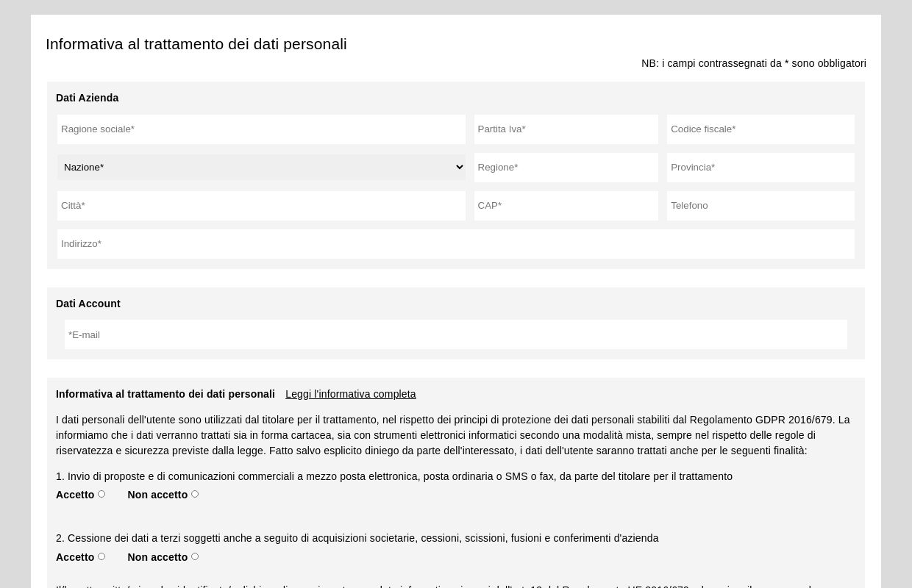The image size is (912, 588).
Task: Focus the Telefono input field
Action: pyautogui.click(x=760, y=206)
